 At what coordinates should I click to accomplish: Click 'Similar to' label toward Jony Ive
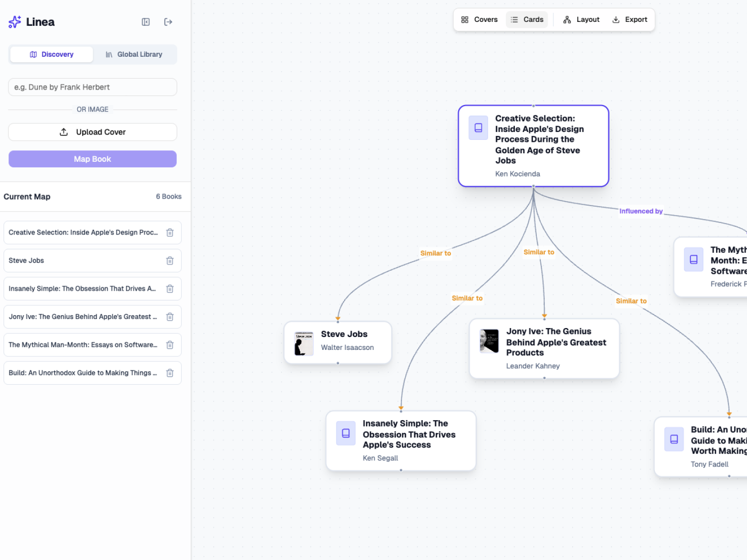[x=539, y=252]
